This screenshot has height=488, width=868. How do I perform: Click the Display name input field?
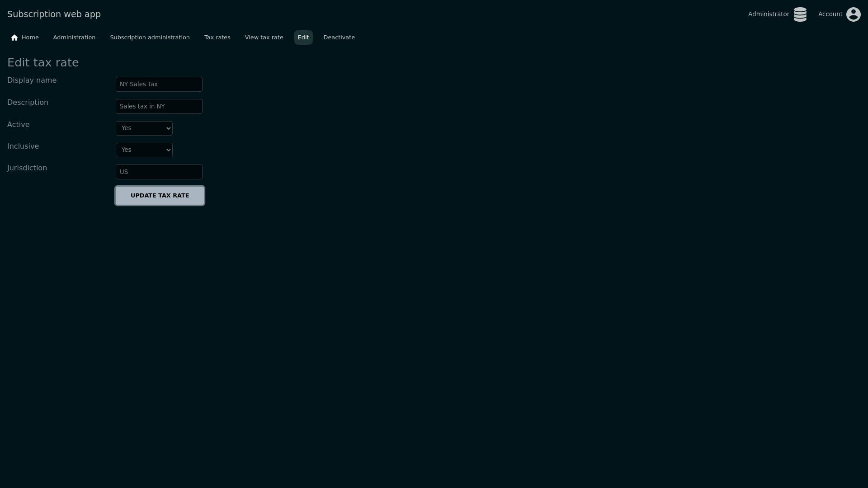159,84
